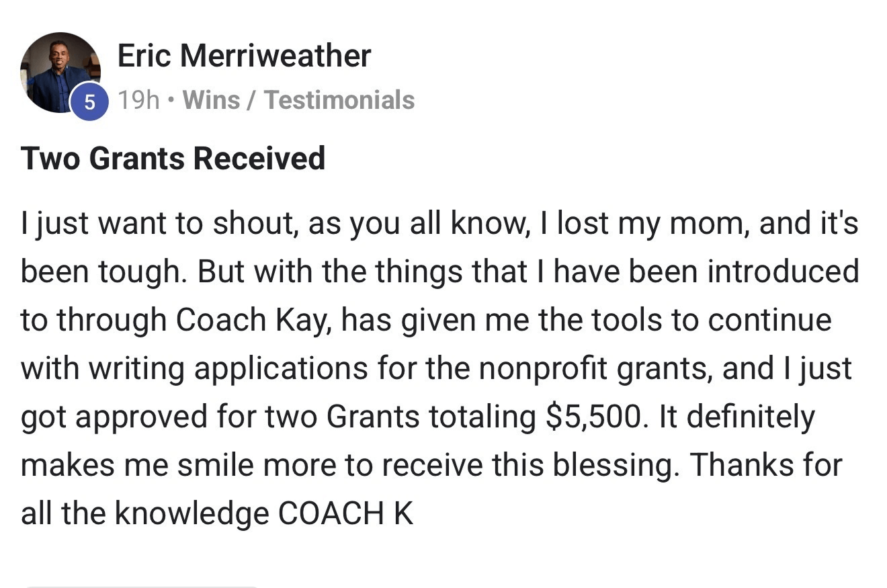This screenshot has height=588, width=887.
Task: Click the word Wins in category label
Action: click(211, 100)
